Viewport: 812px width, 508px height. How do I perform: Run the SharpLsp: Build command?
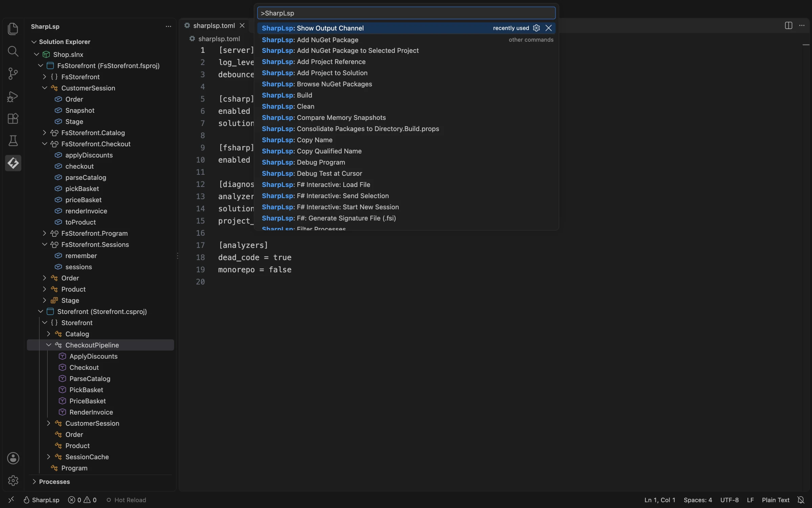point(406,95)
